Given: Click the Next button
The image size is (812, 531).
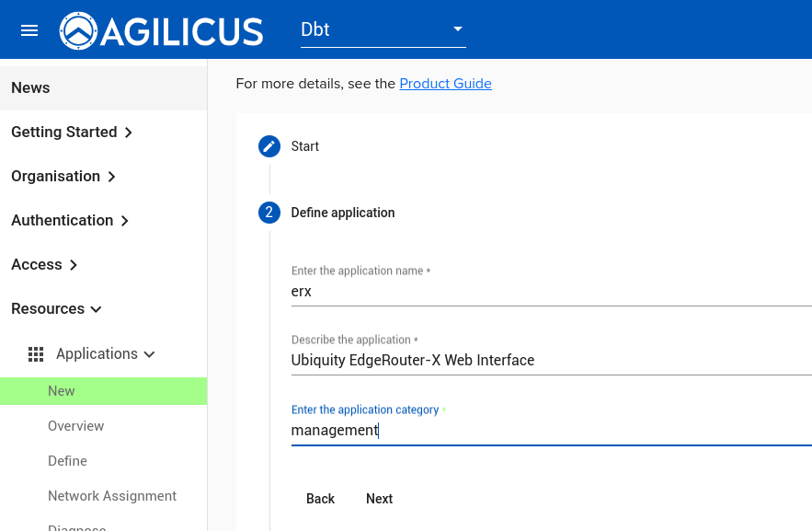Looking at the screenshot, I should tap(380, 499).
